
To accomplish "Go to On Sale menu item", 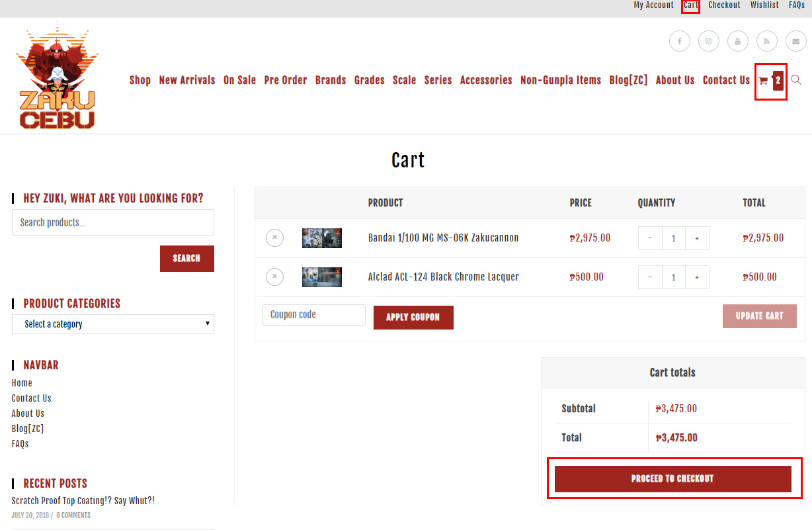I will point(239,80).
